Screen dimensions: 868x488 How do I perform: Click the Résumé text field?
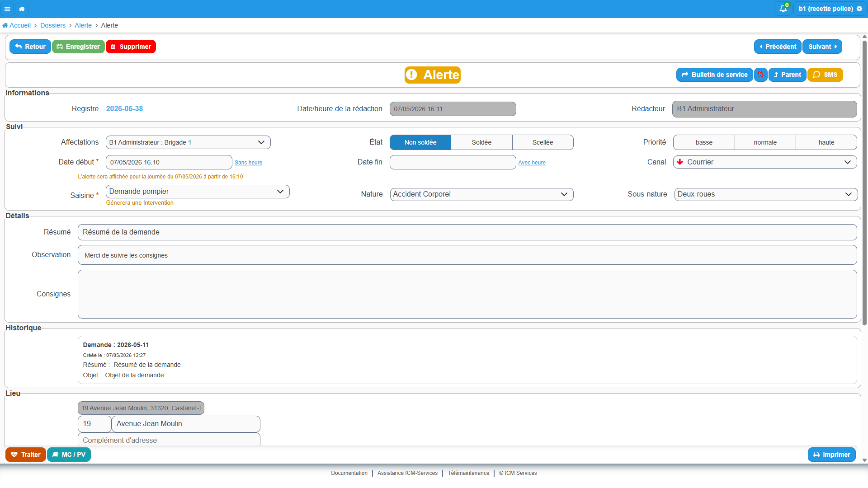coord(467,232)
